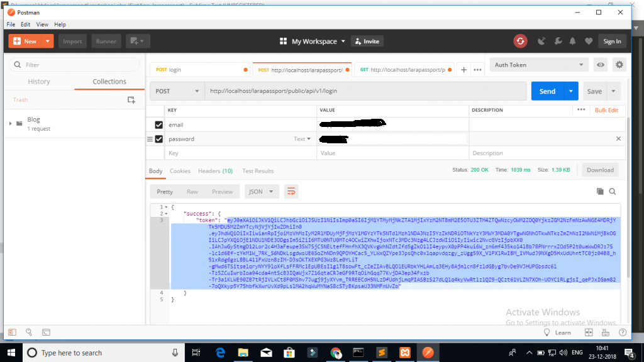Open column options ellipsis beside Bulk Edit

[x=581, y=110]
